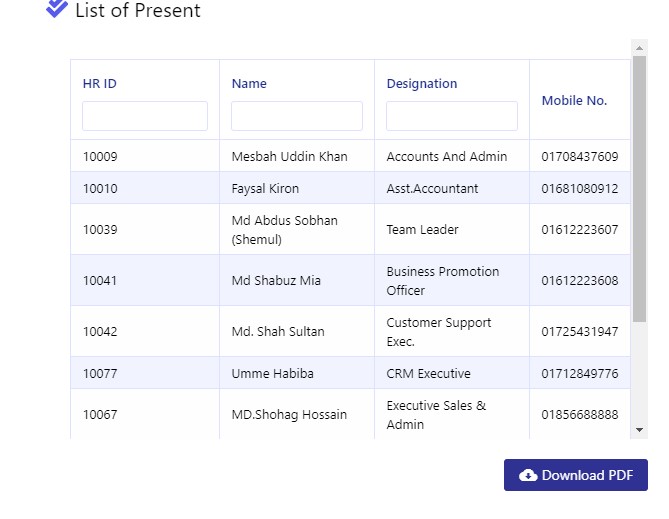Click the cloud download icon on the PDF button
The width and height of the screenshot is (669, 519).
(528, 475)
